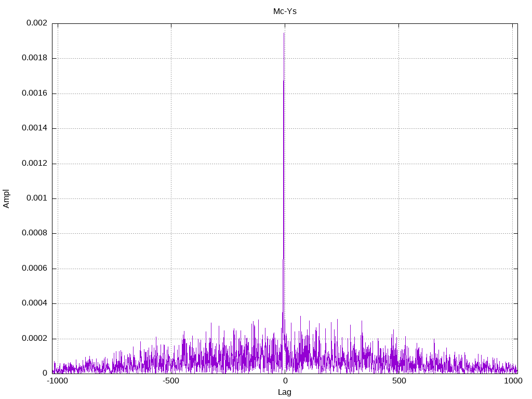Image resolution: width=532 pixels, height=399 pixels.
Task: Click the 0 tick label on y-axis
Action: (x=45, y=373)
